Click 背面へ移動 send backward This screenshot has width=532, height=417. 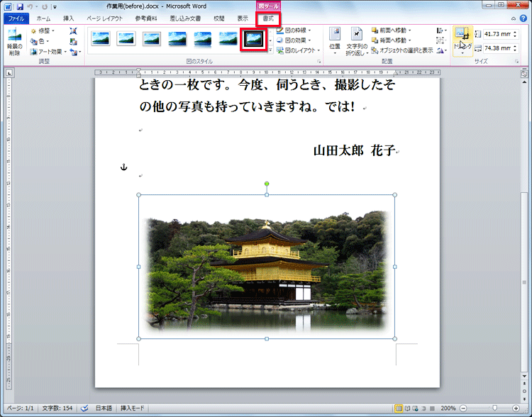(391, 40)
